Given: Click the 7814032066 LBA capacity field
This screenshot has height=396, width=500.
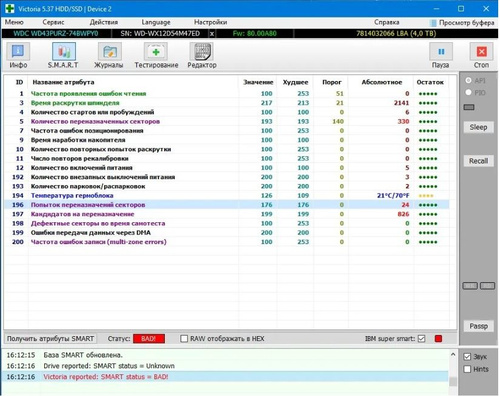Looking at the screenshot, I should [x=396, y=34].
